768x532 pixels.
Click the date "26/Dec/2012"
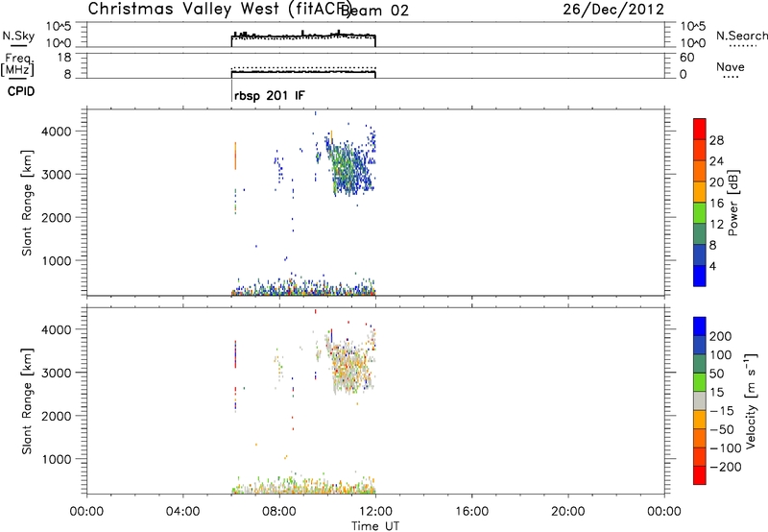pos(613,10)
